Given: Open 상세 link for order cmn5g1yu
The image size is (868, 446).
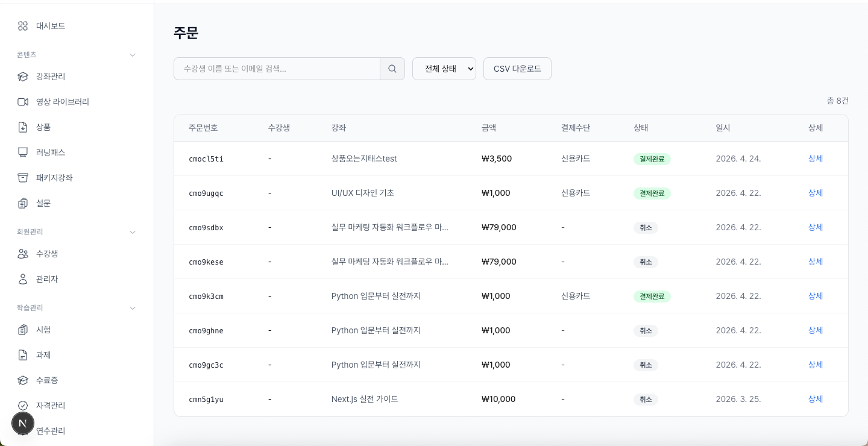Looking at the screenshot, I should click(x=816, y=399).
